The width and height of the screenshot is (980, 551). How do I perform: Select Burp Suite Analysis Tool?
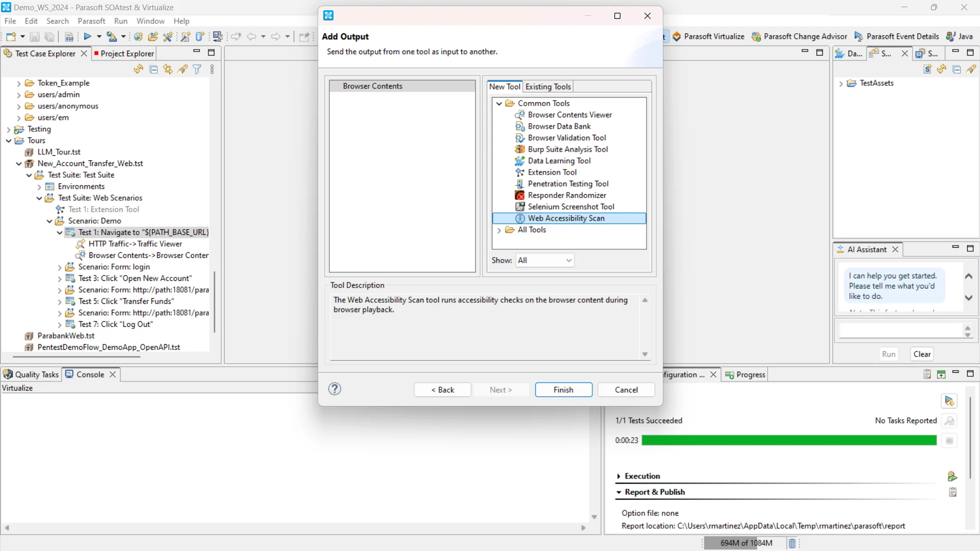point(567,149)
